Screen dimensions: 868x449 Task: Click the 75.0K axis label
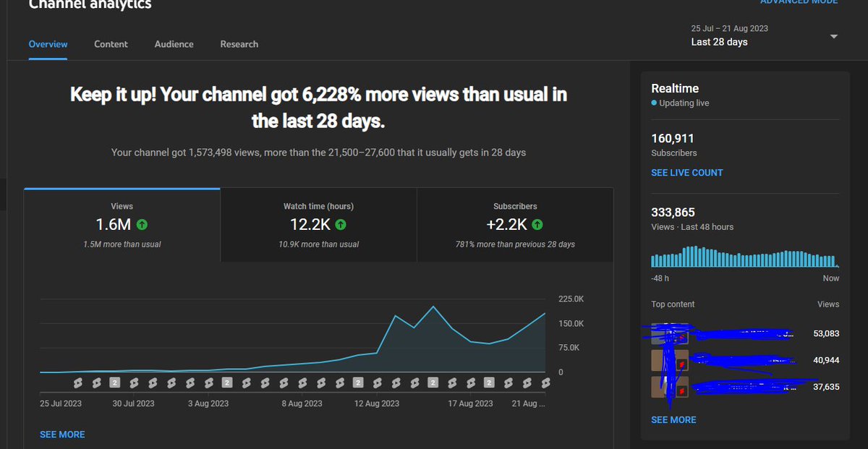pyautogui.click(x=569, y=348)
